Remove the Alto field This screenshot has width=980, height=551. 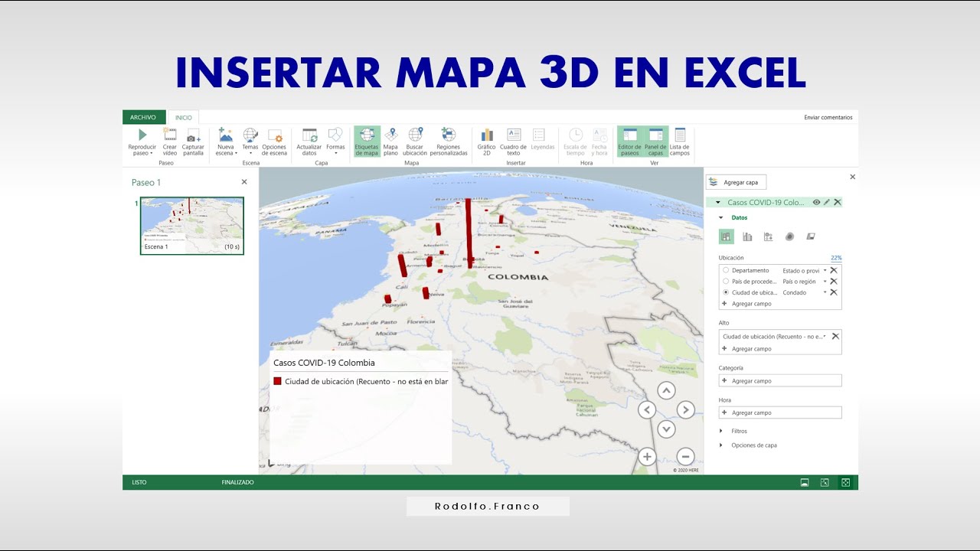click(x=835, y=336)
